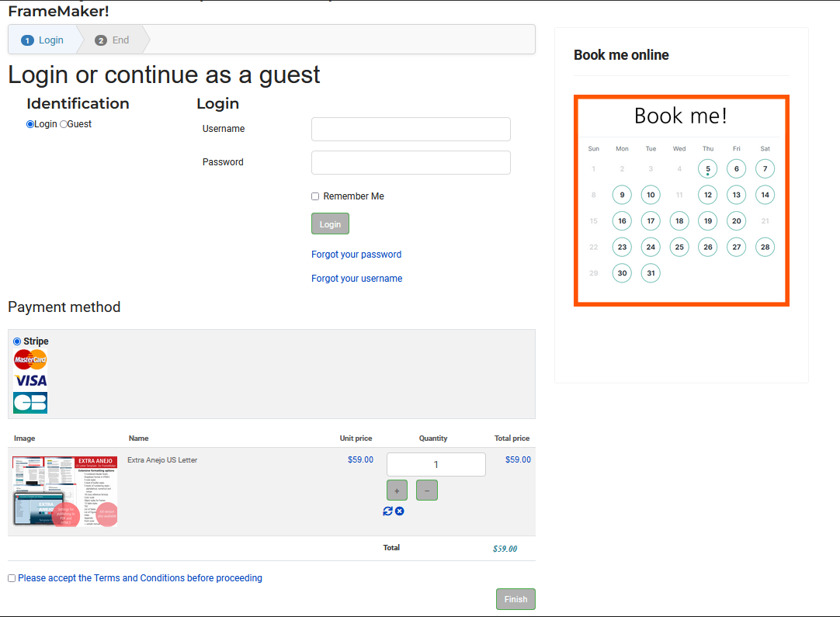Click the Finish order button
The width and height of the screenshot is (840, 617).
tap(515, 599)
